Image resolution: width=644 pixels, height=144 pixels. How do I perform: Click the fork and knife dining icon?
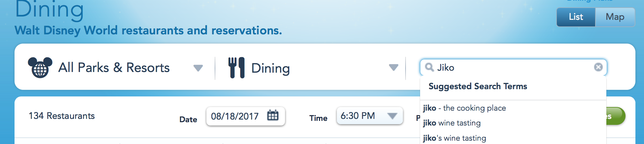point(236,68)
